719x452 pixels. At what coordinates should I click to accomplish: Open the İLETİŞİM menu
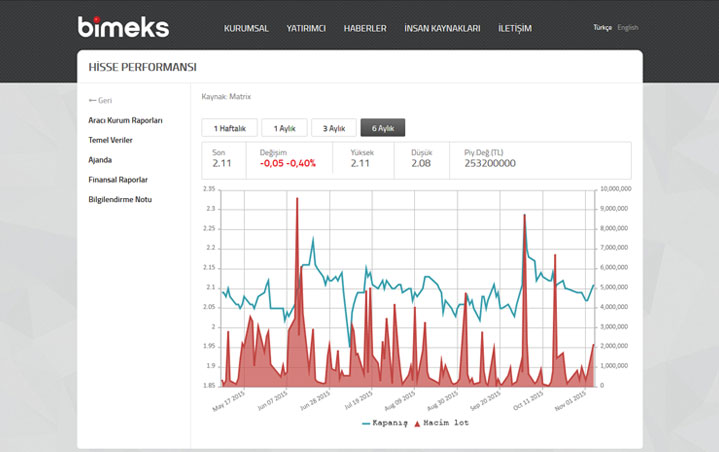pyautogui.click(x=515, y=28)
